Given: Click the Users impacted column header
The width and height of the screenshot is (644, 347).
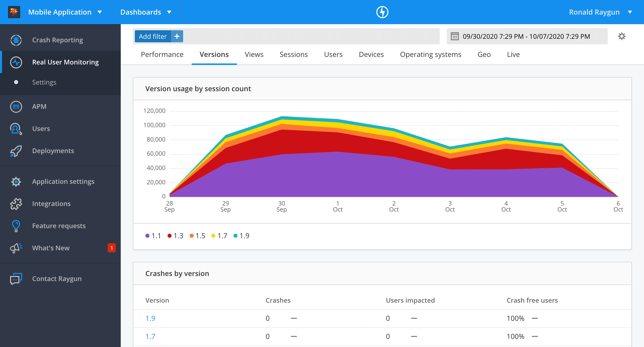Looking at the screenshot, I should (x=410, y=300).
